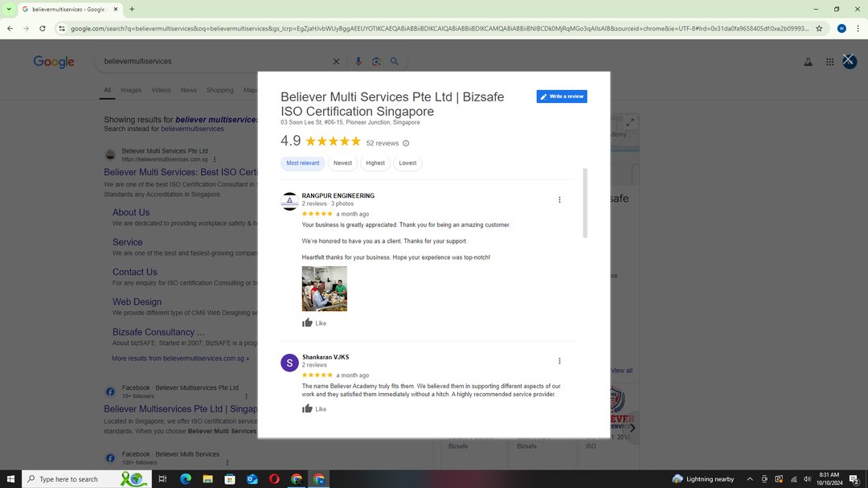Open File Explorer from the taskbar
The image size is (868, 488).
207,479
